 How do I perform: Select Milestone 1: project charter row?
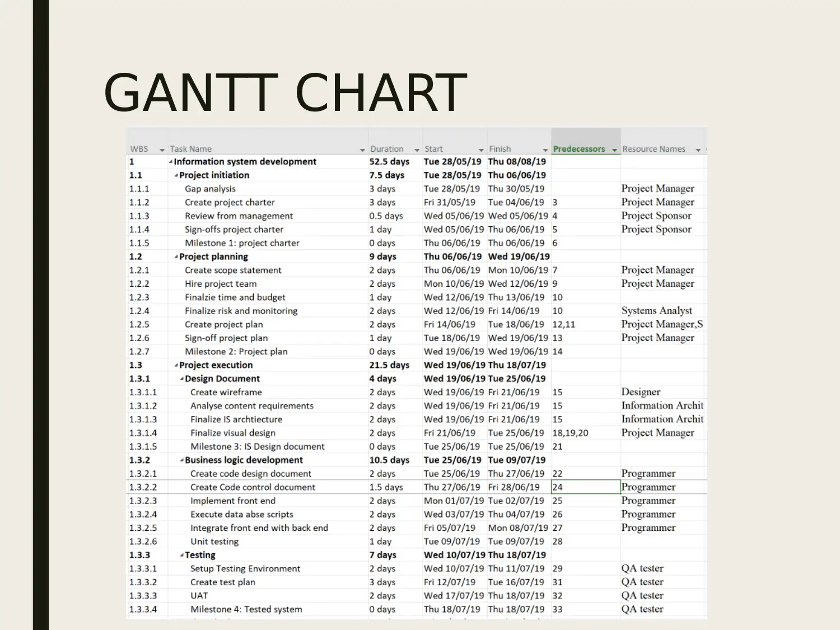point(242,243)
